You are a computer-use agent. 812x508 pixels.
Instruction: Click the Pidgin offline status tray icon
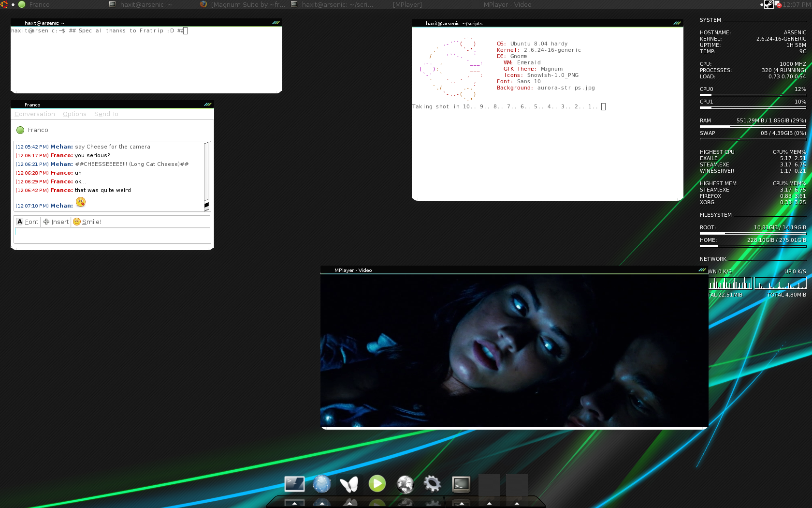tap(778, 4)
